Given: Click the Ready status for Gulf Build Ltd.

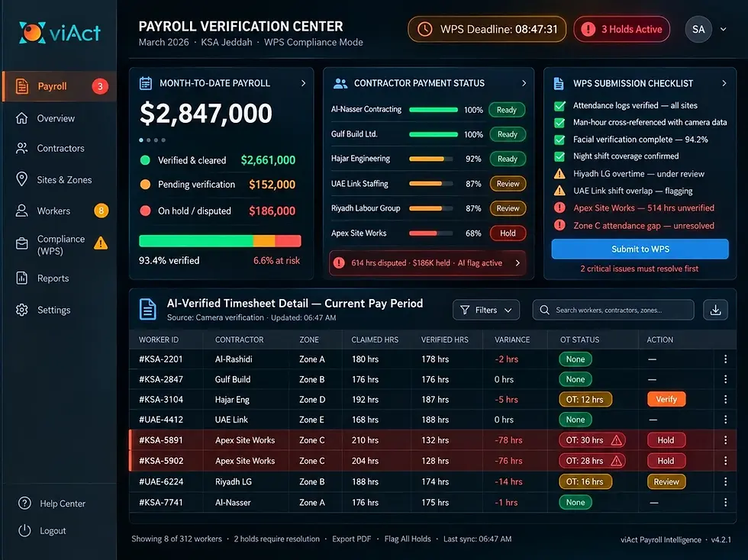Looking at the screenshot, I should [x=508, y=134].
